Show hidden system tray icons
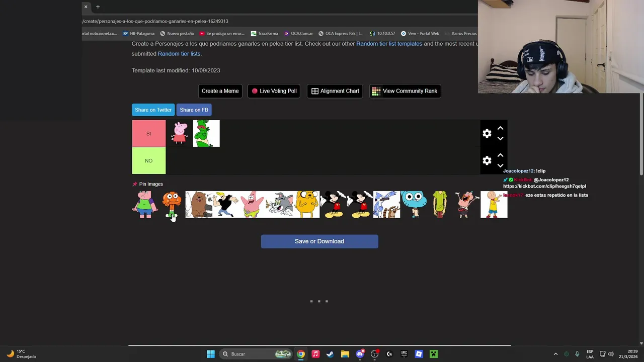 point(555,354)
